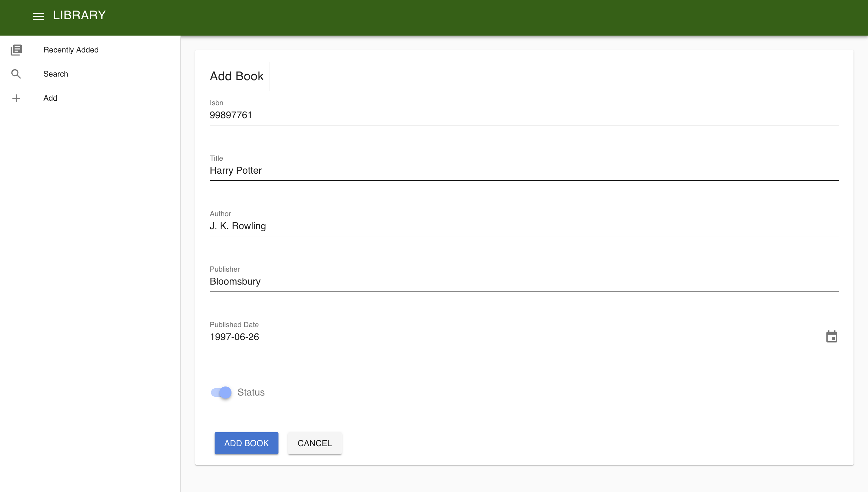Click the Title field containing Harry Potter
This screenshot has width=868, height=492.
tap(524, 171)
